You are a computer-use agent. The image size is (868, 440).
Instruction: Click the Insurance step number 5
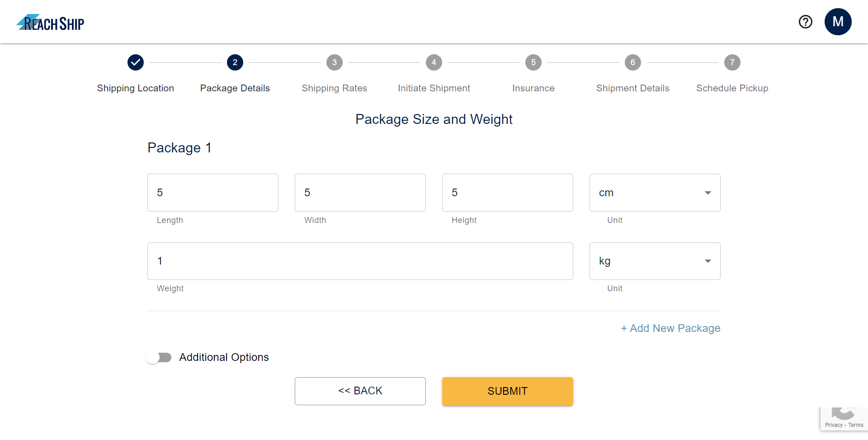[x=533, y=62]
